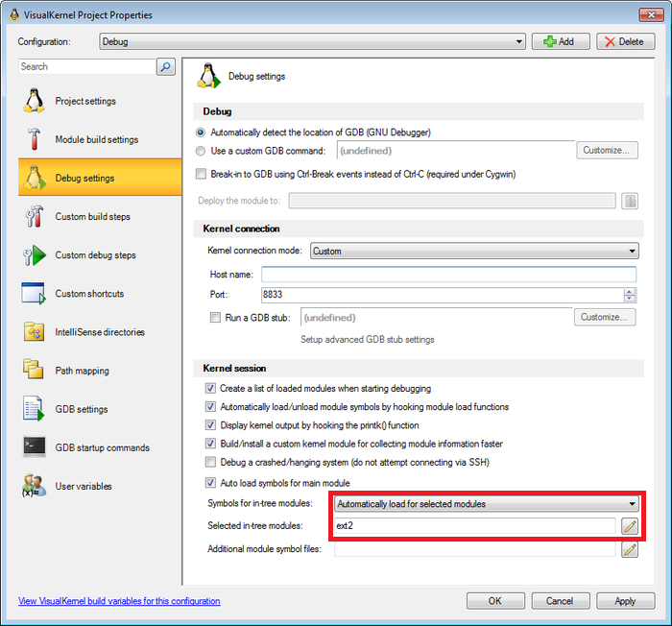Open the Path mapping page
Viewport: 672px width, 626px height.
point(100,371)
